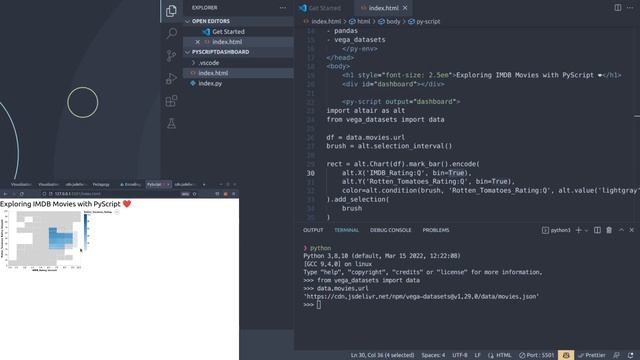Open Explorer panel more actions menu

coord(283,8)
